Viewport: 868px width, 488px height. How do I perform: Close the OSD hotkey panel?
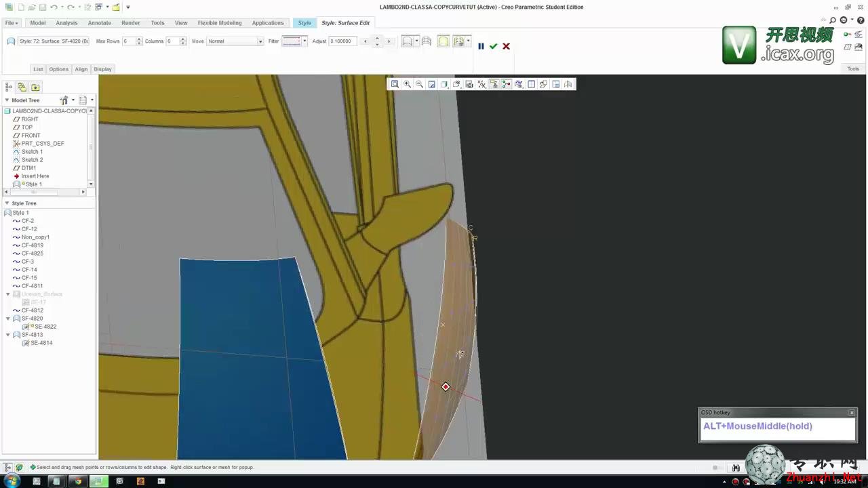point(852,412)
